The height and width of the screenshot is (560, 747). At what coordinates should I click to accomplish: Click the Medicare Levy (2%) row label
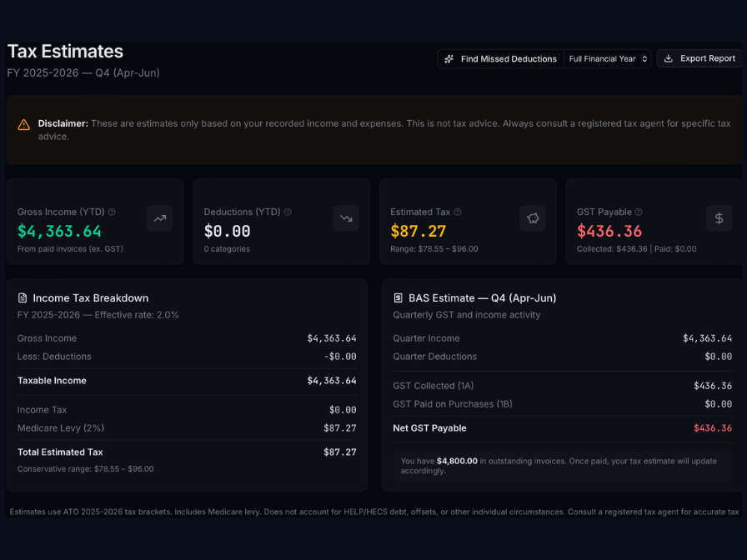(61, 428)
